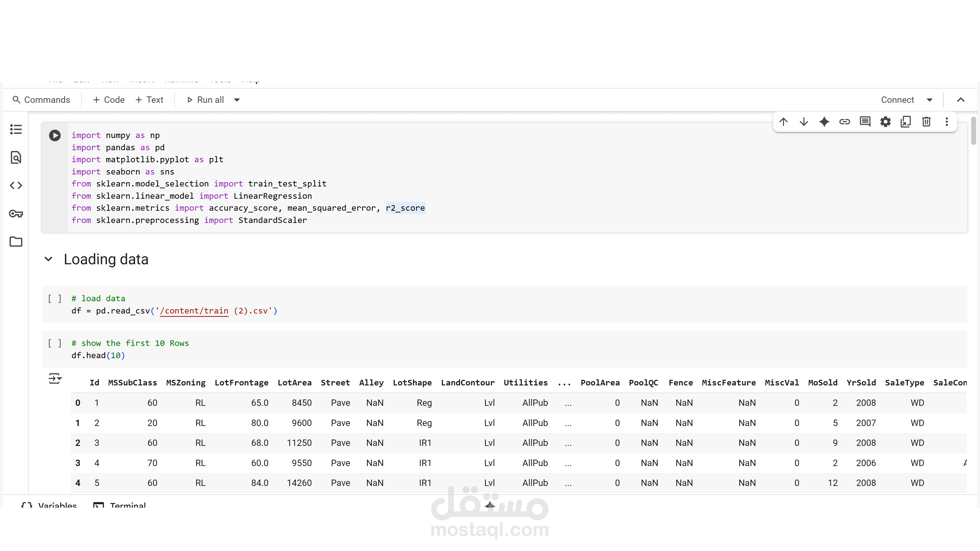Open the Run all dropdown arrow
The image size is (980, 551).
pyautogui.click(x=237, y=100)
